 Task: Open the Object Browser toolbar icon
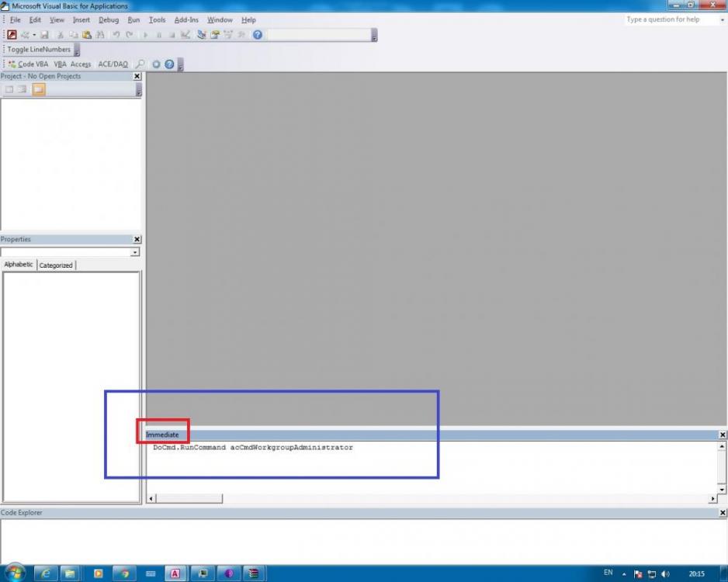pyautogui.click(x=228, y=35)
